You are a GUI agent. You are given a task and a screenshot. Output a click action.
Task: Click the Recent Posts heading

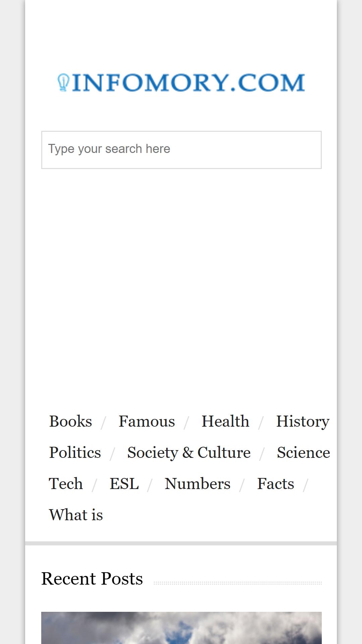tap(92, 579)
